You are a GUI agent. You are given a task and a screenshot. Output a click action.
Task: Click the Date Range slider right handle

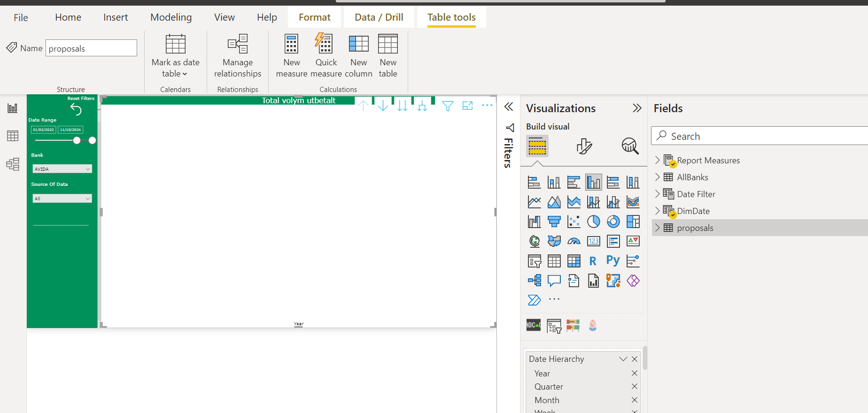click(x=93, y=140)
